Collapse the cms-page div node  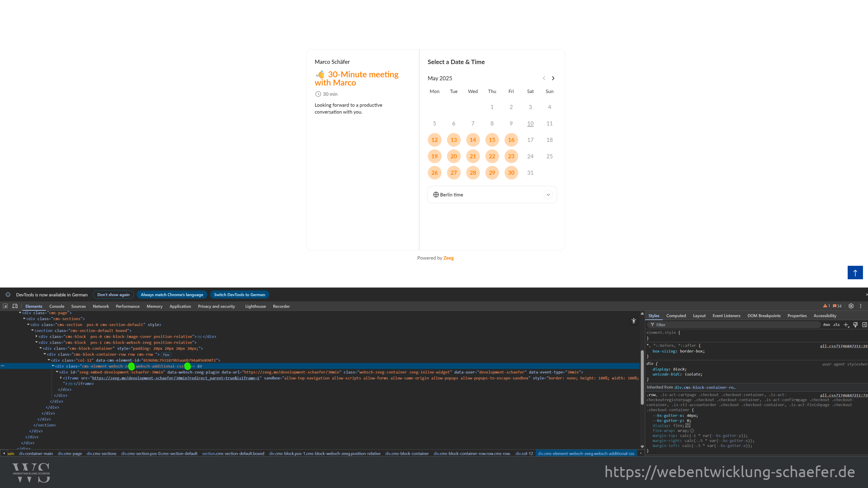tap(20, 313)
